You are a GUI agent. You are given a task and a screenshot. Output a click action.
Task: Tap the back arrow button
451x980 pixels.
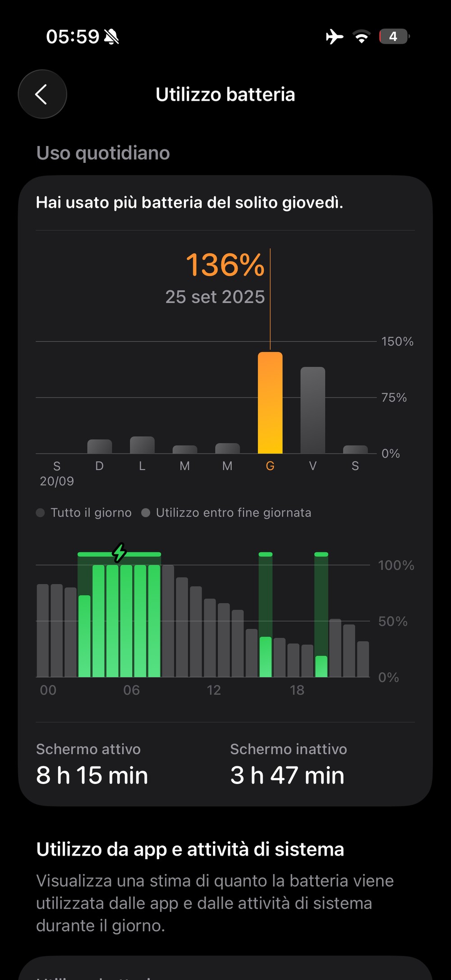(42, 94)
